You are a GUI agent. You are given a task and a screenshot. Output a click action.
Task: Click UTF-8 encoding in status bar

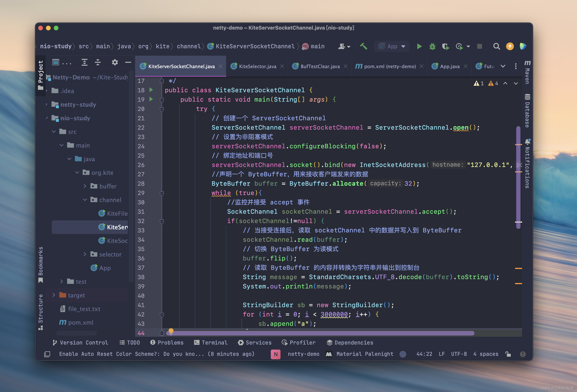[459, 354]
